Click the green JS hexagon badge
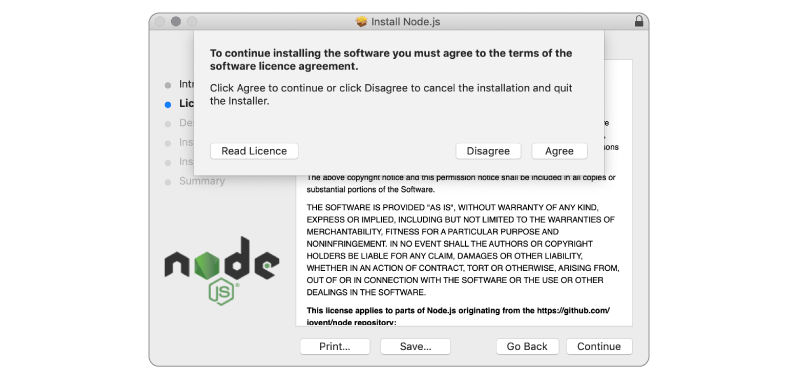Screen dimensions: 797x378 pyautogui.click(x=222, y=292)
